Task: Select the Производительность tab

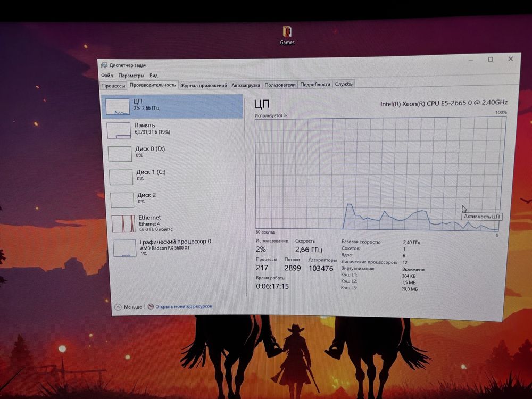Action: click(x=153, y=85)
